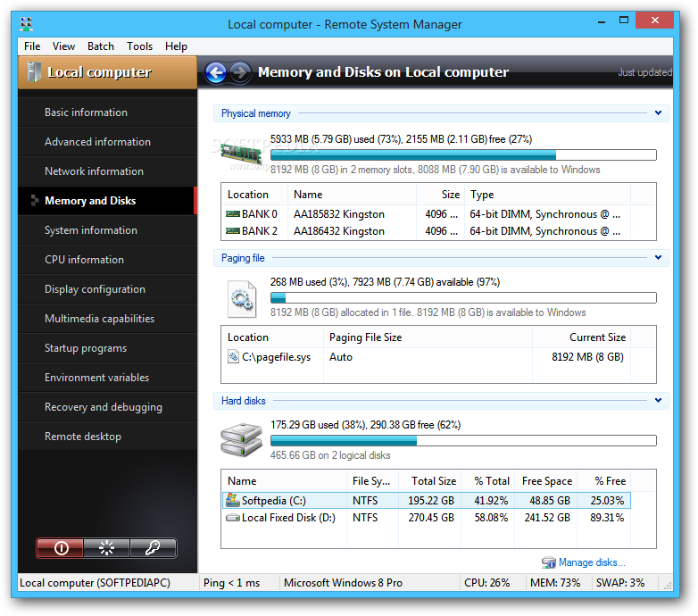Click the paging file gears icon
This screenshot has height=616, width=698.
(242, 299)
